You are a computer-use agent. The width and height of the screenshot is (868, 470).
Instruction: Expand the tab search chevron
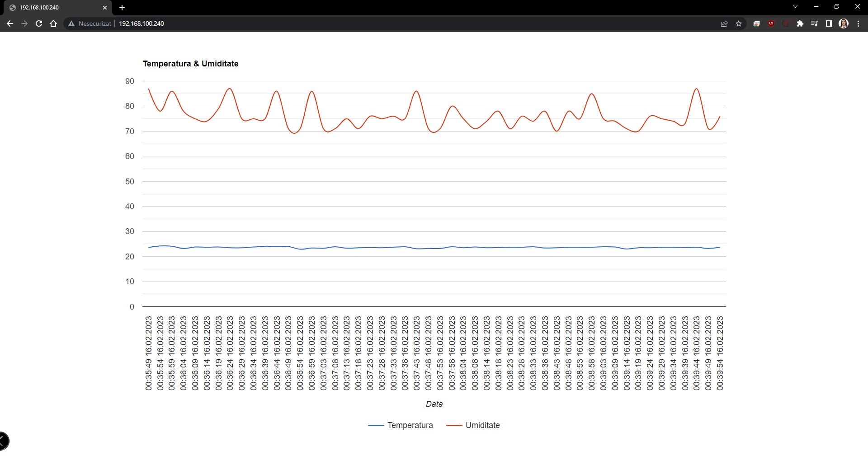[x=795, y=7]
